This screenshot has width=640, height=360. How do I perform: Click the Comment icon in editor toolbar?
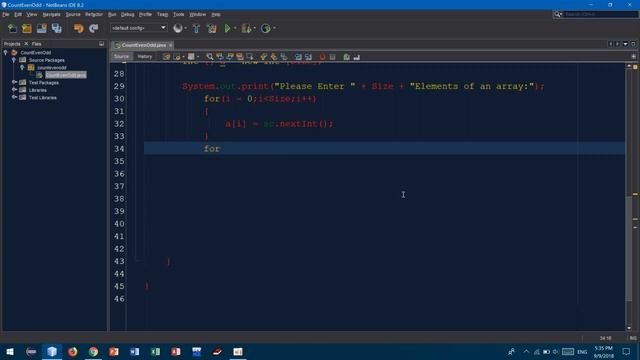pos(347,57)
